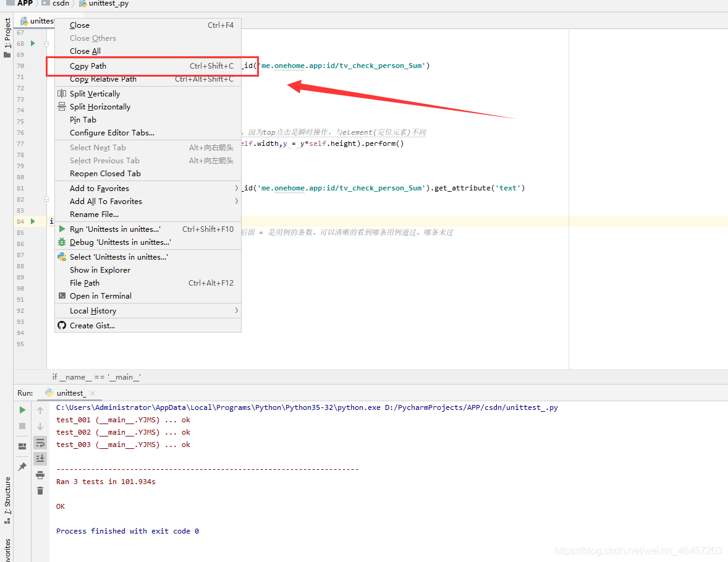728x562 pixels.
Task: Expand Add to Favorites submenu
Action: click(x=148, y=189)
